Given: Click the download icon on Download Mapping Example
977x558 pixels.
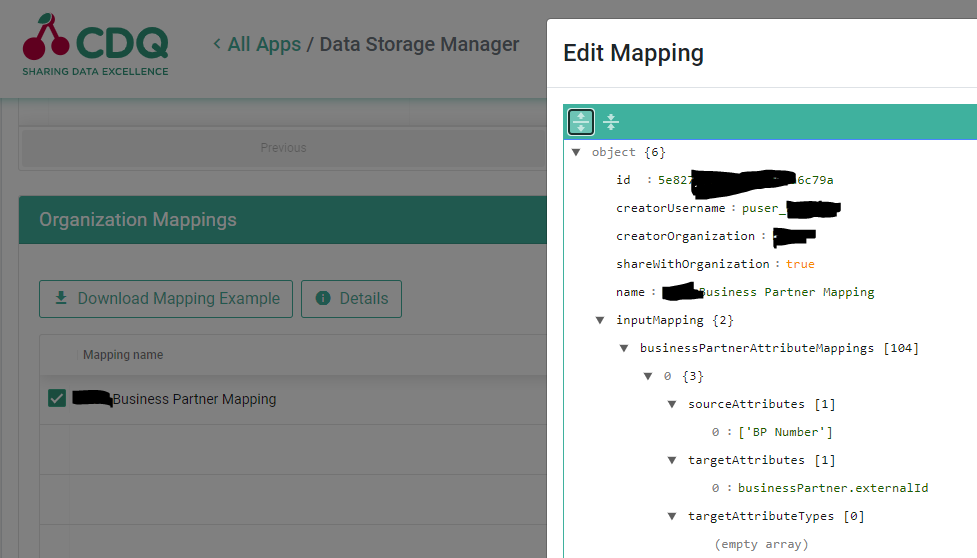Looking at the screenshot, I should pos(61,298).
